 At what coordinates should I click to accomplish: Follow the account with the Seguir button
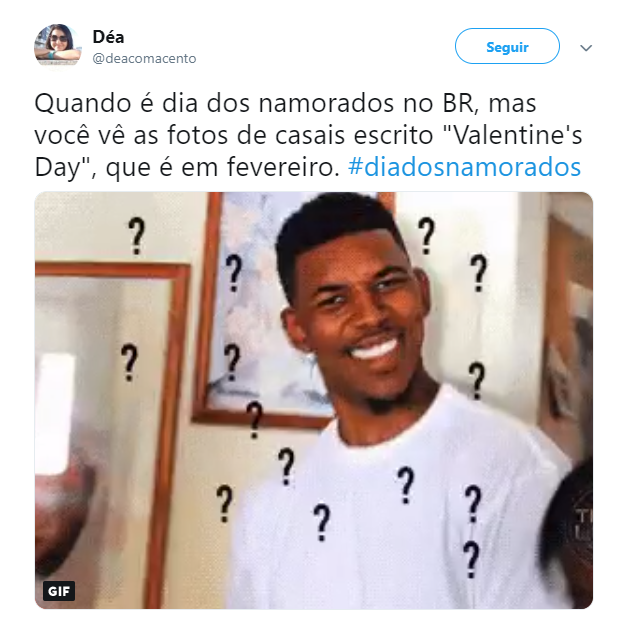[x=507, y=46]
